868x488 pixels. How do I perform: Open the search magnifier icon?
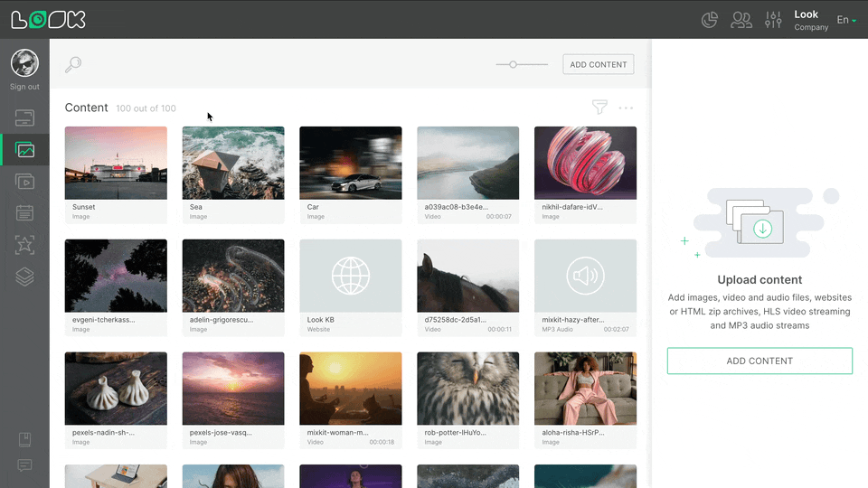click(73, 64)
